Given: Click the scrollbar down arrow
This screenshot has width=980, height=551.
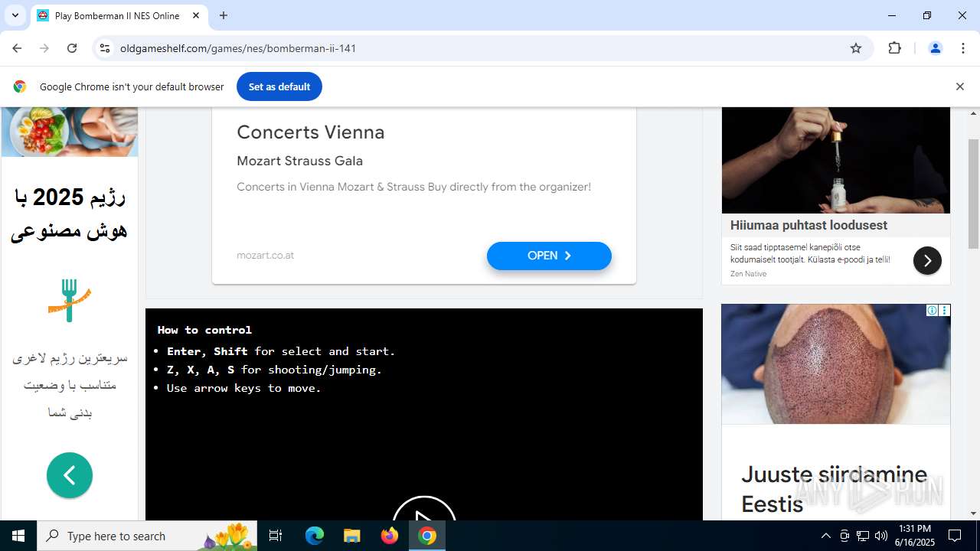Looking at the screenshot, I should [x=973, y=514].
